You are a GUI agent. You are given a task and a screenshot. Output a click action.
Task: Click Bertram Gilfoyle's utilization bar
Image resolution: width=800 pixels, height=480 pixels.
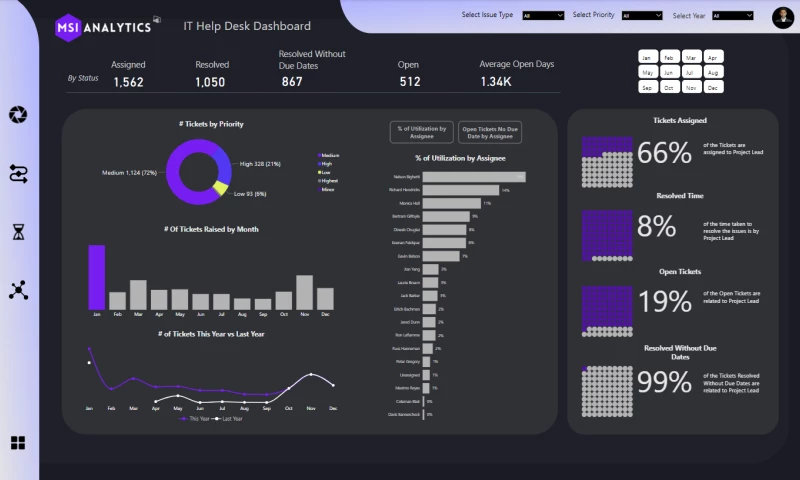[x=446, y=216]
